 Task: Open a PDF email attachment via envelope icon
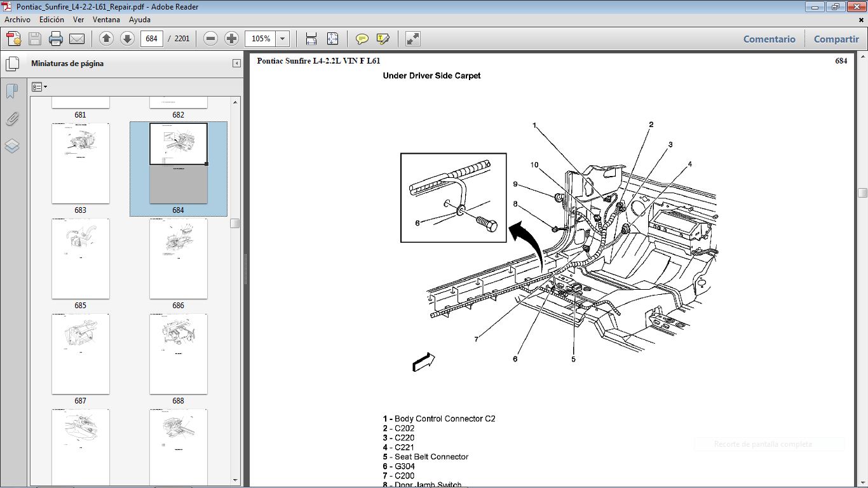77,38
